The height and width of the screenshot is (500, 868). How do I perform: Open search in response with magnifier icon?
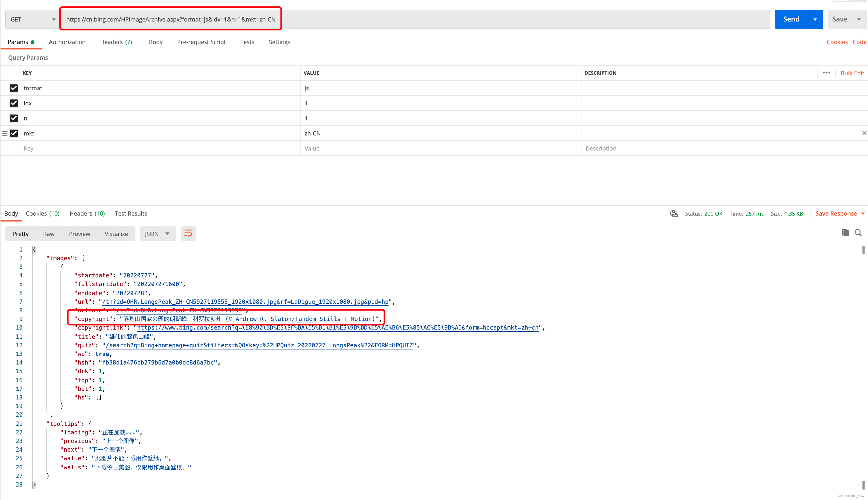point(858,233)
